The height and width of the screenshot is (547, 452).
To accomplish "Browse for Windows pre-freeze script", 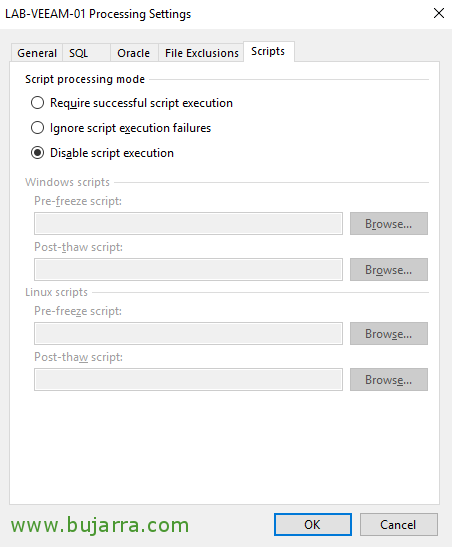I will click(x=389, y=224).
